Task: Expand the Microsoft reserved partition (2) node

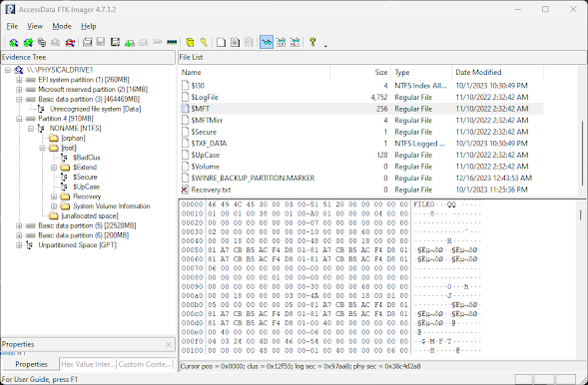Action: point(19,90)
